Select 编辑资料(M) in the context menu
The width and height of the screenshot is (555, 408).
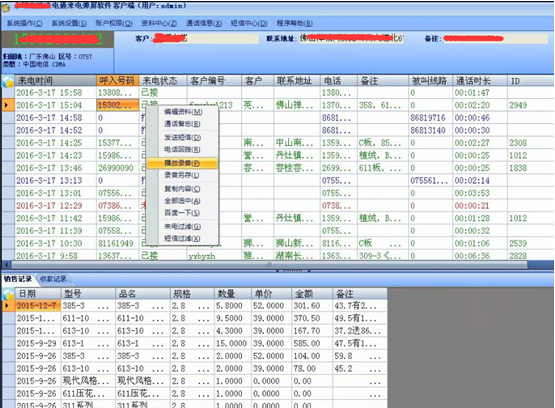tap(183, 112)
